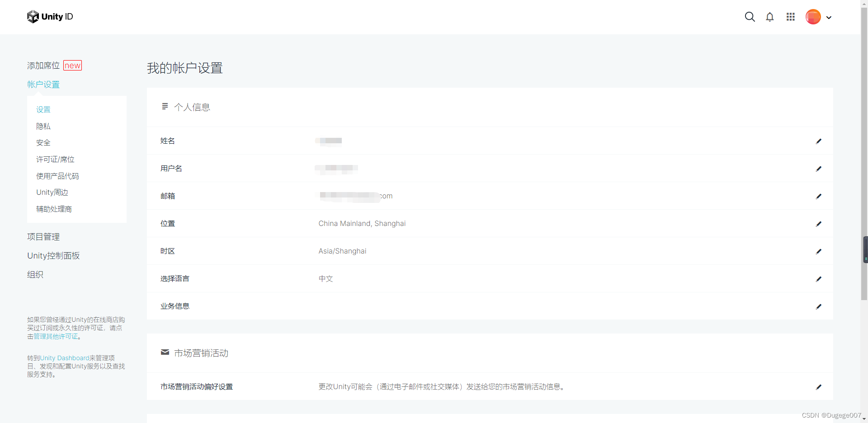Click the Unity ID logo

[50, 17]
